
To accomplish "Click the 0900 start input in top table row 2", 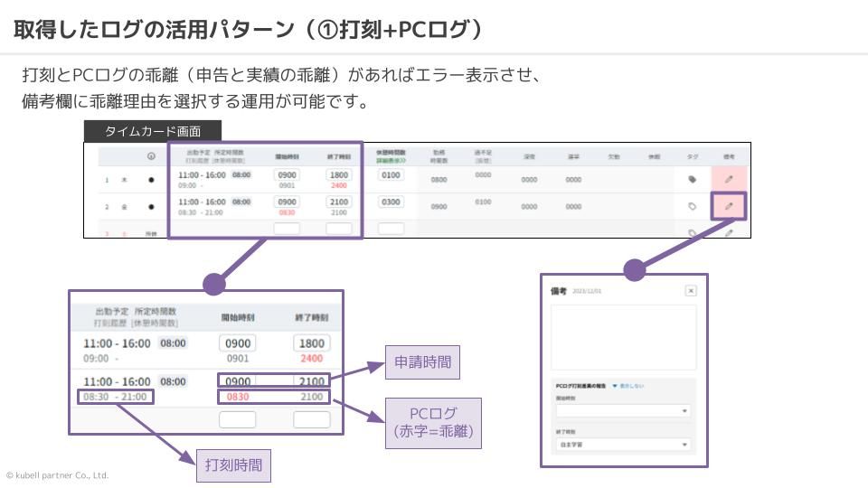I will 287,202.
